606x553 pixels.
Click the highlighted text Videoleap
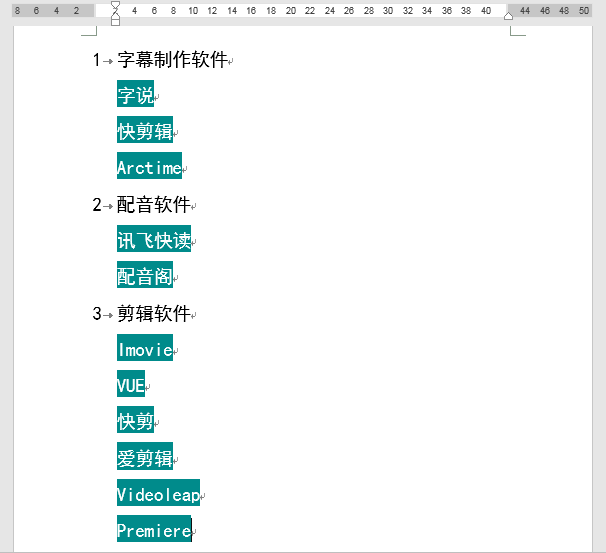[158, 493]
